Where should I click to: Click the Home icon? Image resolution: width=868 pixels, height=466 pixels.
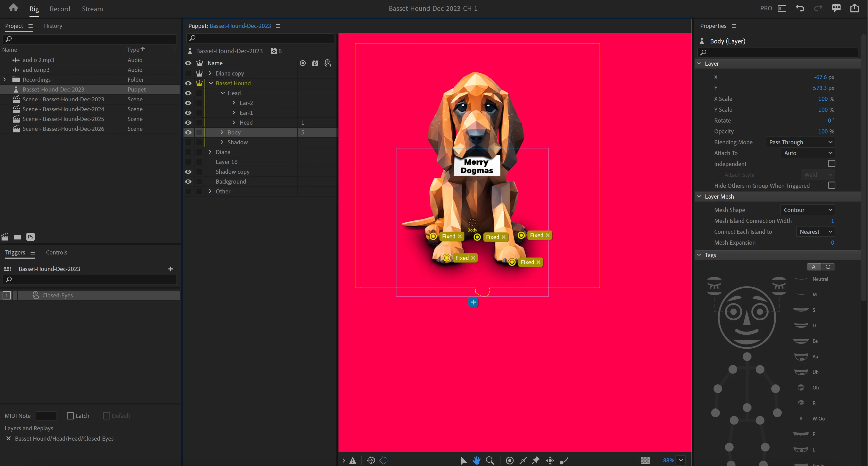(13, 8)
